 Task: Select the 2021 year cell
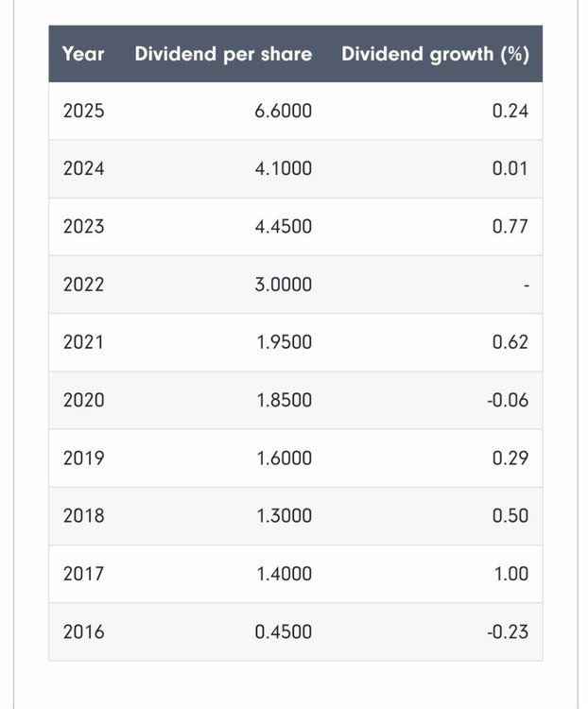(83, 342)
